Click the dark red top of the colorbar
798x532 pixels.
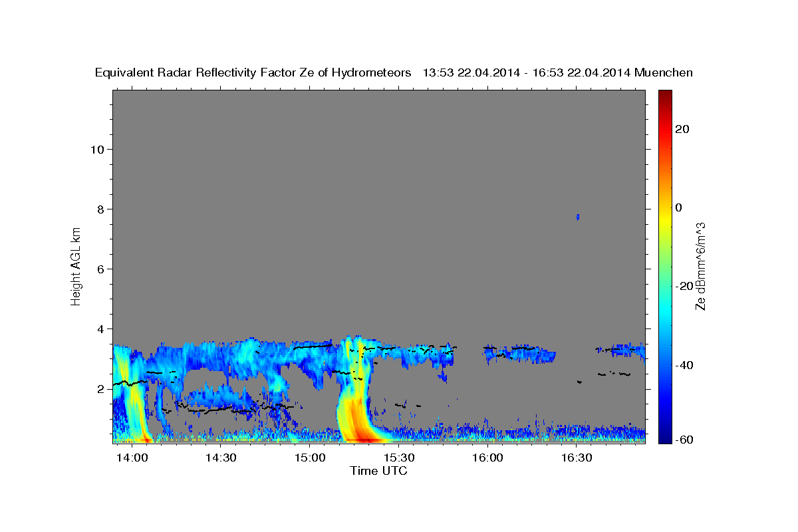[x=664, y=94]
